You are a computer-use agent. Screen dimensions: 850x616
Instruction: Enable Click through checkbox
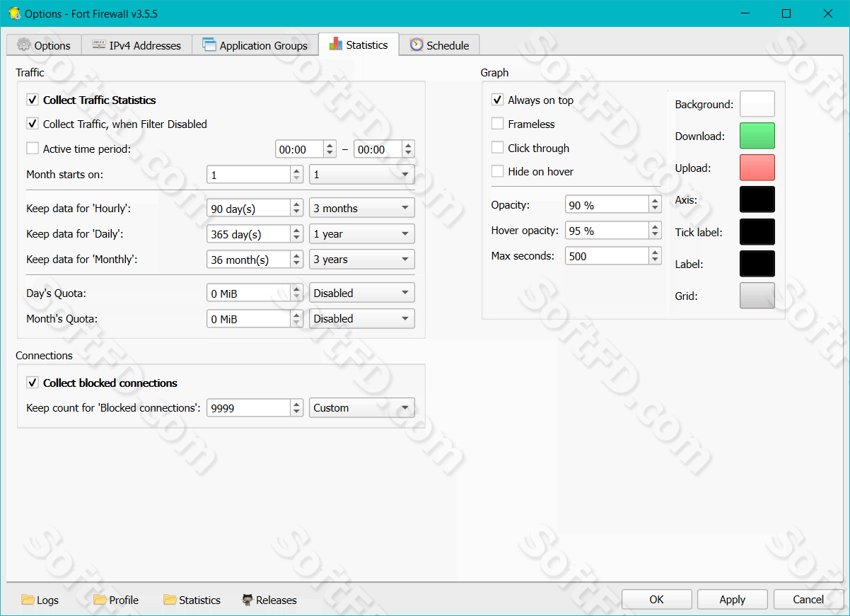(x=497, y=148)
